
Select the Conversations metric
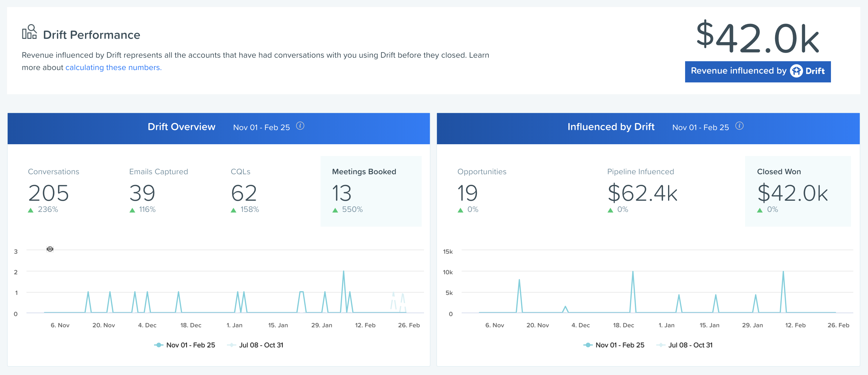tap(54, 191)
